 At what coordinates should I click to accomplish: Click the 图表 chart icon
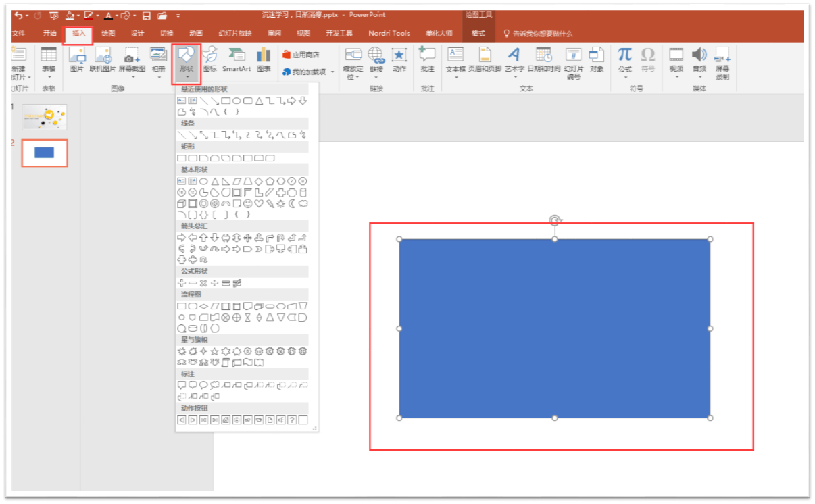pyautogui.click(x=264, y=60)
